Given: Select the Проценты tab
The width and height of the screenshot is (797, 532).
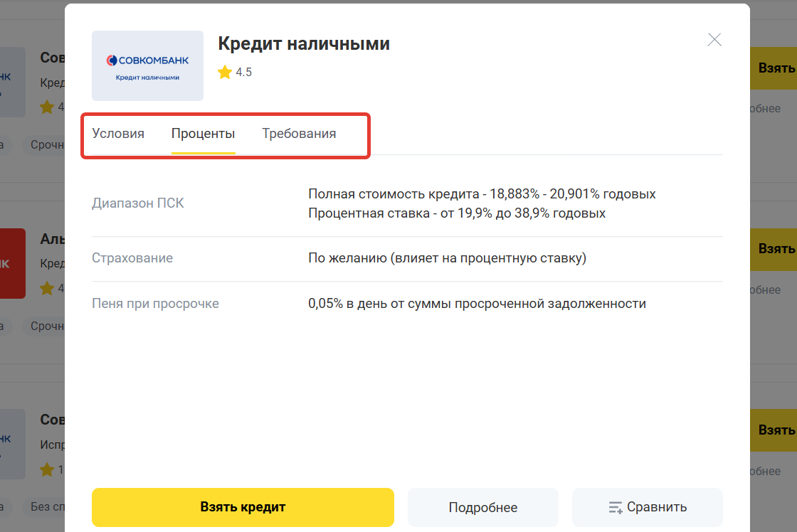Looking at the screenshot, I should click(203, 134).
